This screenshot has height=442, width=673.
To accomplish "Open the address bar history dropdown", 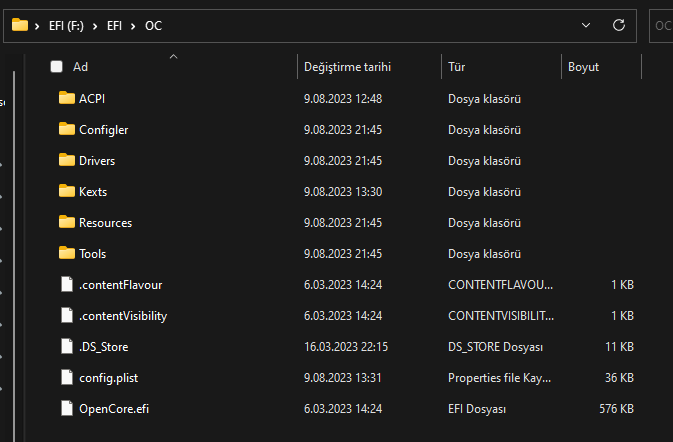I will pyautogui.click(x=585, y=25).
